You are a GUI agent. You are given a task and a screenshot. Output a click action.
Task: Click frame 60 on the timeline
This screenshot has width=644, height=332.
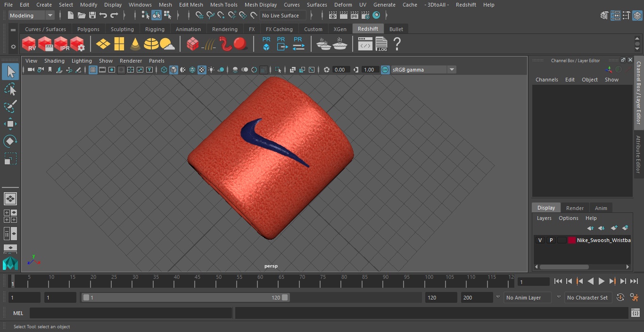click(260, 282)
